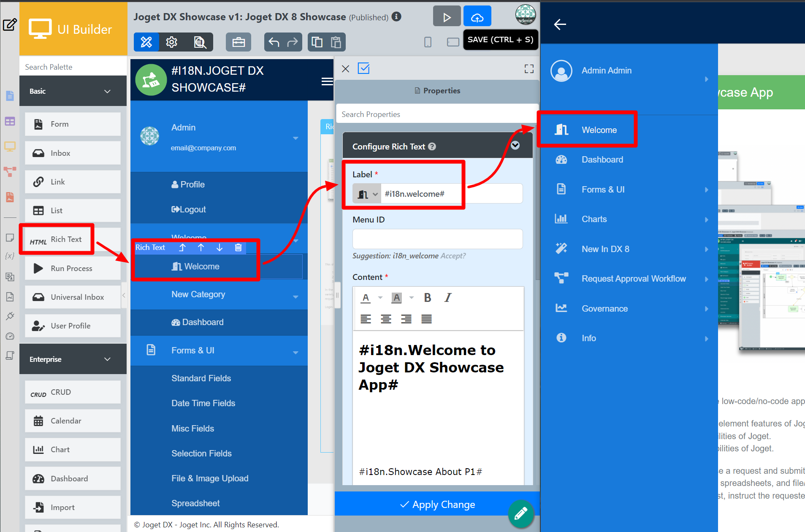
Task: Expand properties panel to fullscreen
Action: pyautogui.click(x=529, y=68)
